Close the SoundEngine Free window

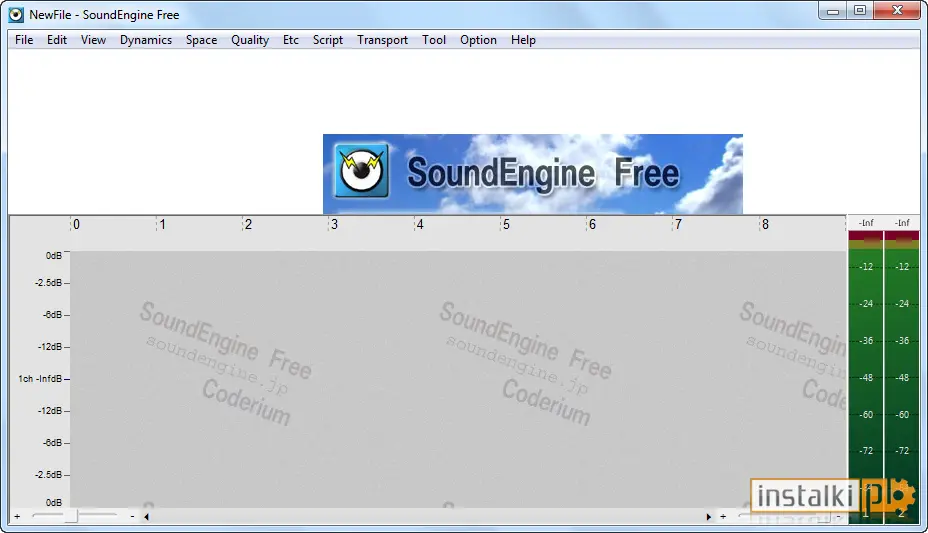(897, 11)
